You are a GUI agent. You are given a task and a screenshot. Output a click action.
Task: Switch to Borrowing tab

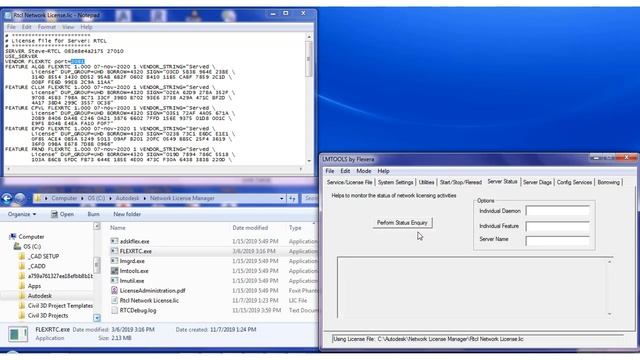(609, 182)
